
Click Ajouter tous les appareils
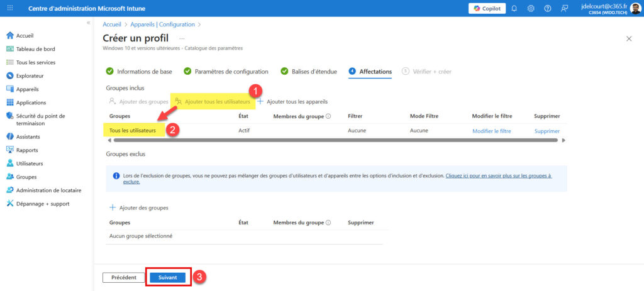tap(296, 101)
